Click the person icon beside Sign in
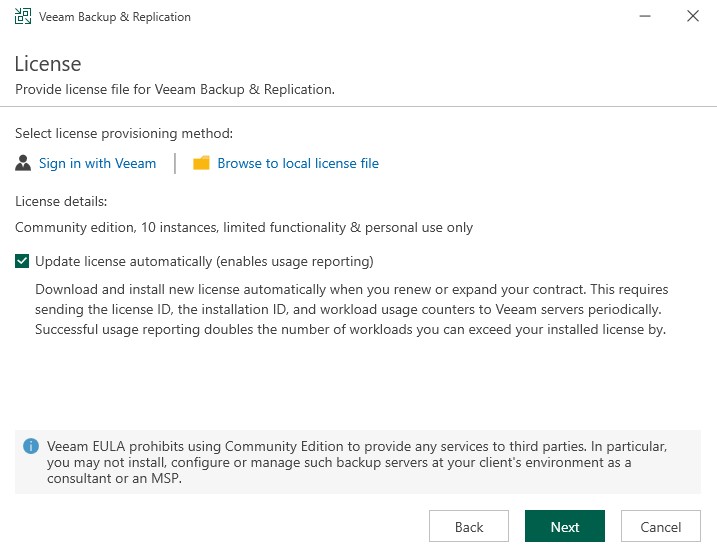Viewport: 717px width, 557px height. click(24, 163)
